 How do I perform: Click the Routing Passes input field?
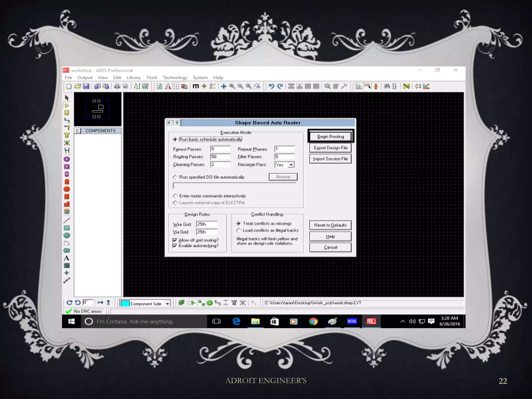[x=220, y=157]
